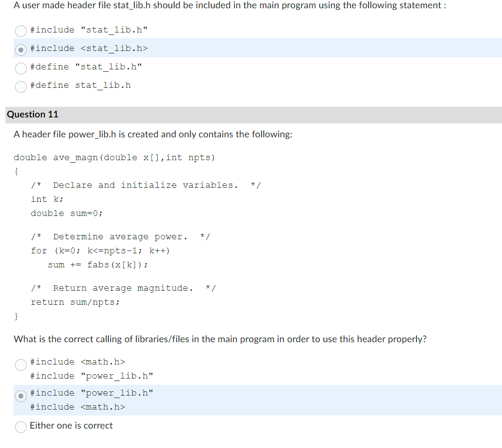Select the #include <stat_lib.h> option
Viewport: 502px width, 448px height.
(x=20, y=49)
